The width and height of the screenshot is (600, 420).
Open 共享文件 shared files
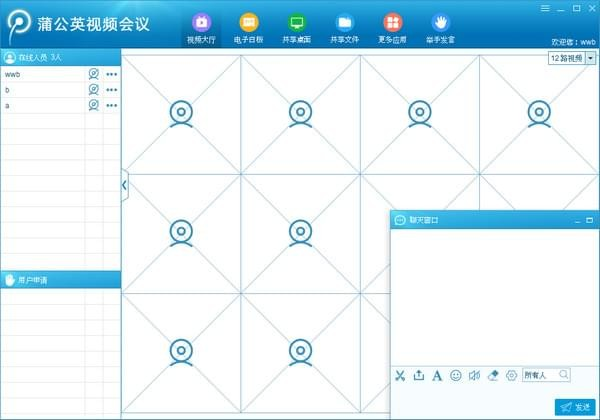pos(344,29)
